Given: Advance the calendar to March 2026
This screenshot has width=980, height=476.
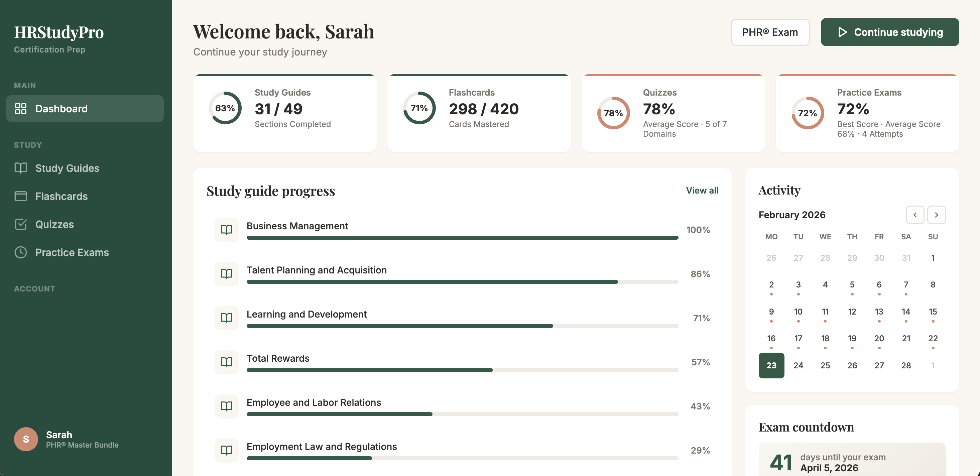Looking at the screenshot, I should (937, 215).
